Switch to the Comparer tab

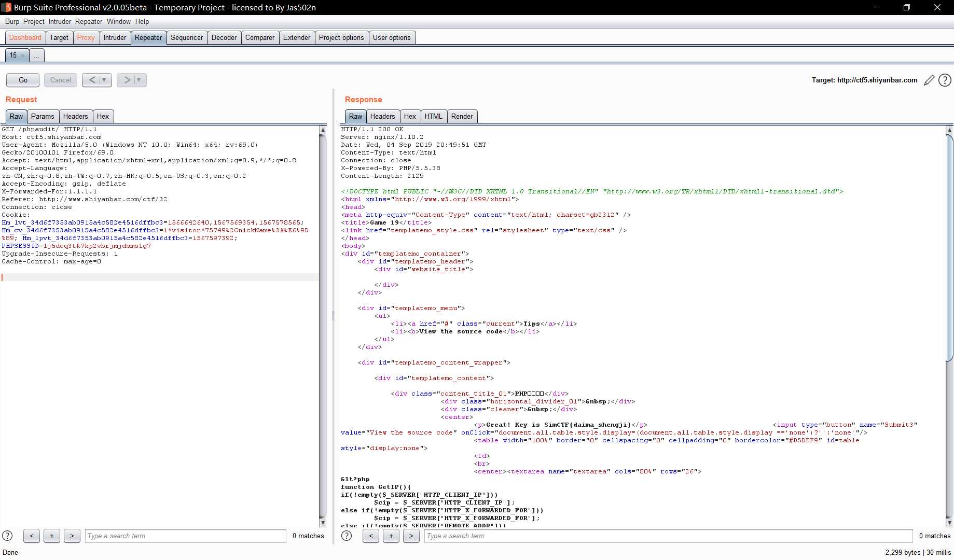tap(260, 37)
